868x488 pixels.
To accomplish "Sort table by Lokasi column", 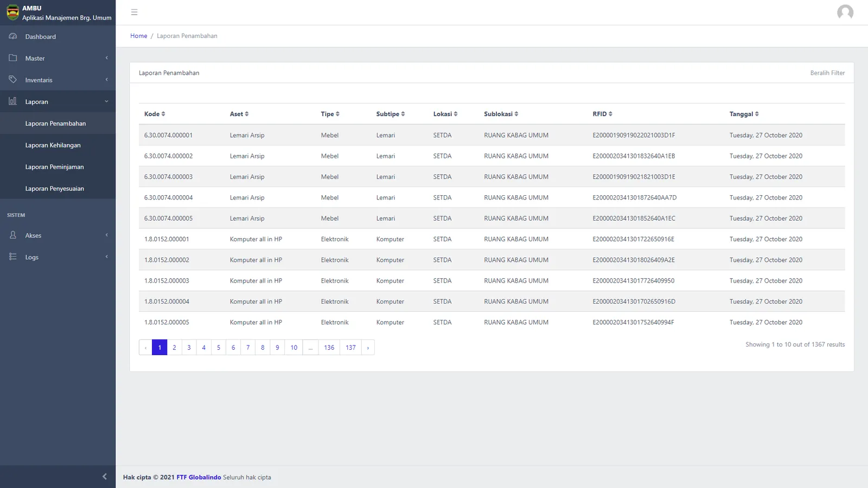I will coord(445,114).
